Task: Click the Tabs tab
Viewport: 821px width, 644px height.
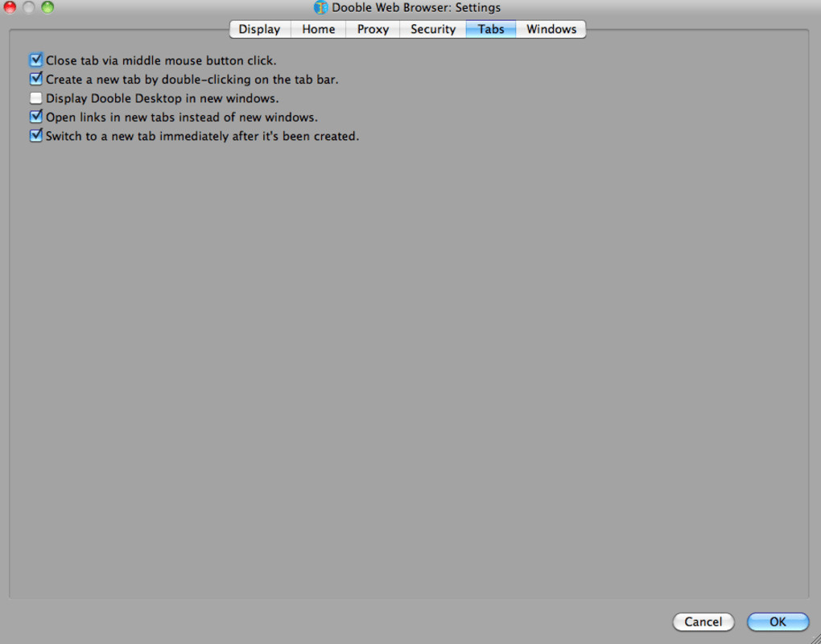Action: coord(491,29)
